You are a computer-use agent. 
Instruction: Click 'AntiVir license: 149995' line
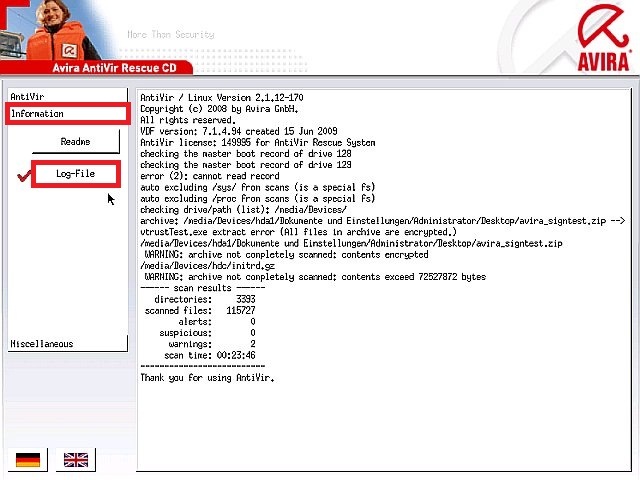(x=258, y=142)
